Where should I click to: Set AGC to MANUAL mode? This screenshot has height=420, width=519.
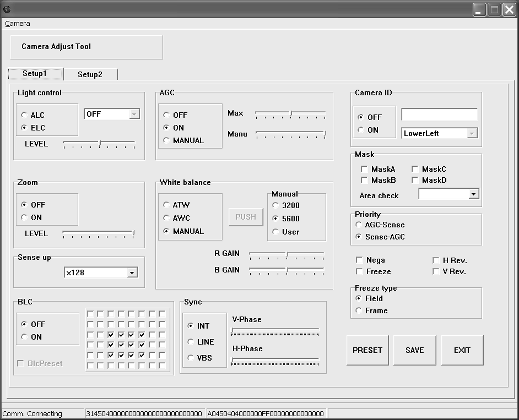click(x=166, y=140)
